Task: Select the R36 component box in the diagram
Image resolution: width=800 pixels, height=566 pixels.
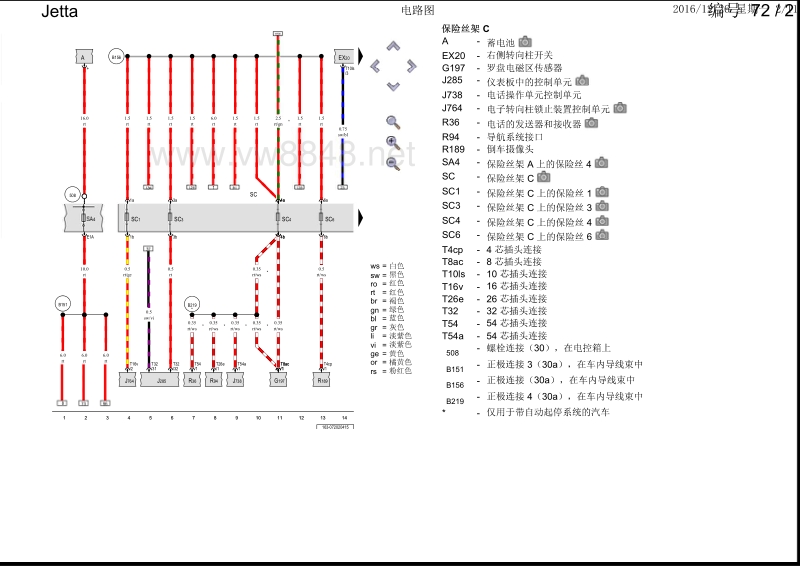Action: click(x=192, y=380)
